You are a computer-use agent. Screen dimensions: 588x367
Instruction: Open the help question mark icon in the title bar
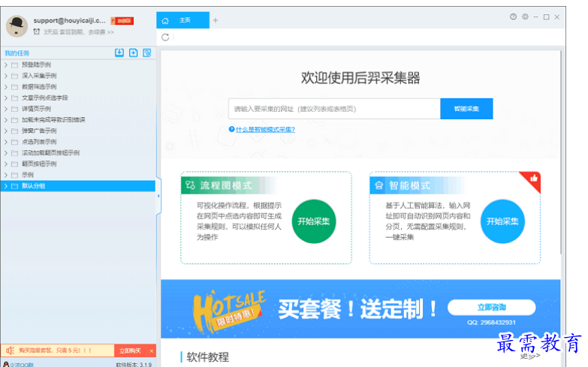[x=513, y=17]
